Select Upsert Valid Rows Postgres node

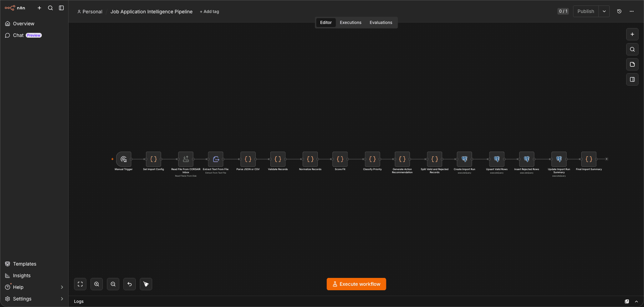click(x=497, y=159)
